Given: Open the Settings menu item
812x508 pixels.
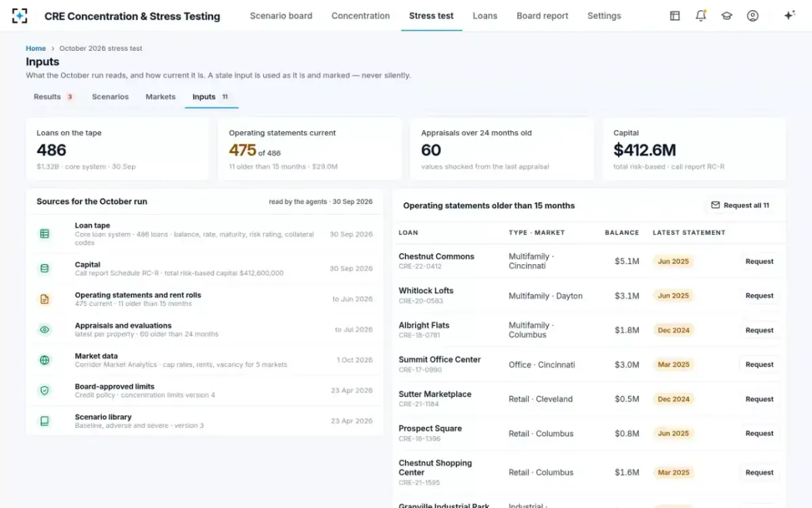Looking at the screenshot, I should pyautogui.click(x=604, y=16).
